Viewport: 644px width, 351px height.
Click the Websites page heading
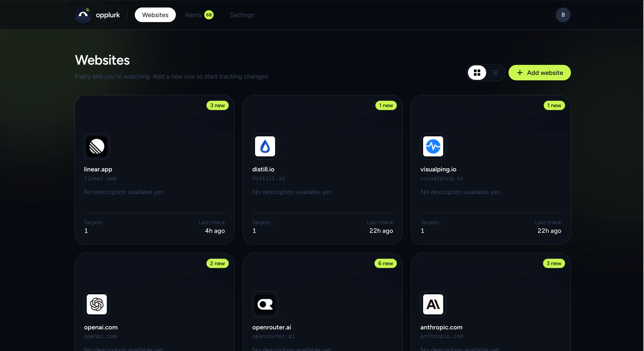(102, 60)
